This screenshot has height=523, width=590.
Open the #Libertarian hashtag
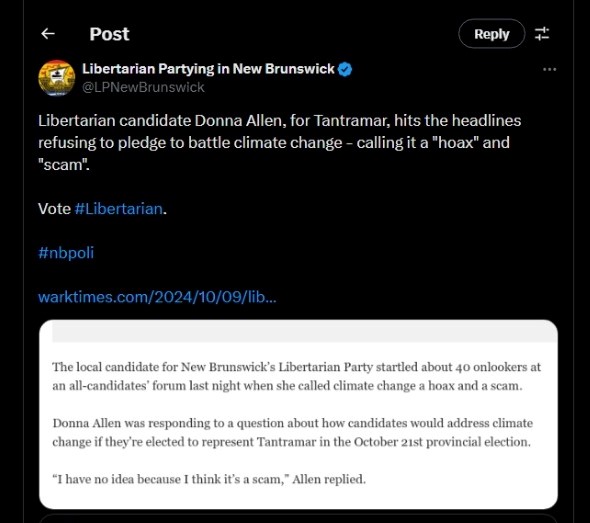click(x=119, y=209)
